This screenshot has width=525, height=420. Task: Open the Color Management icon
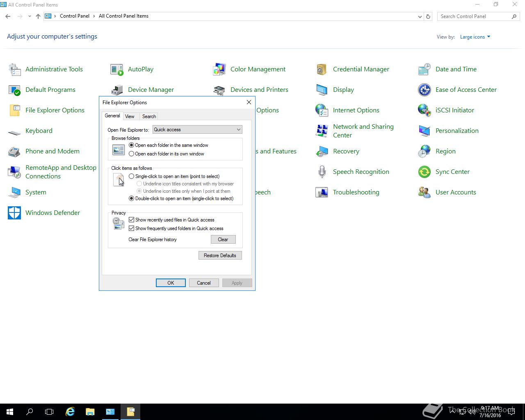click(219, 69)
